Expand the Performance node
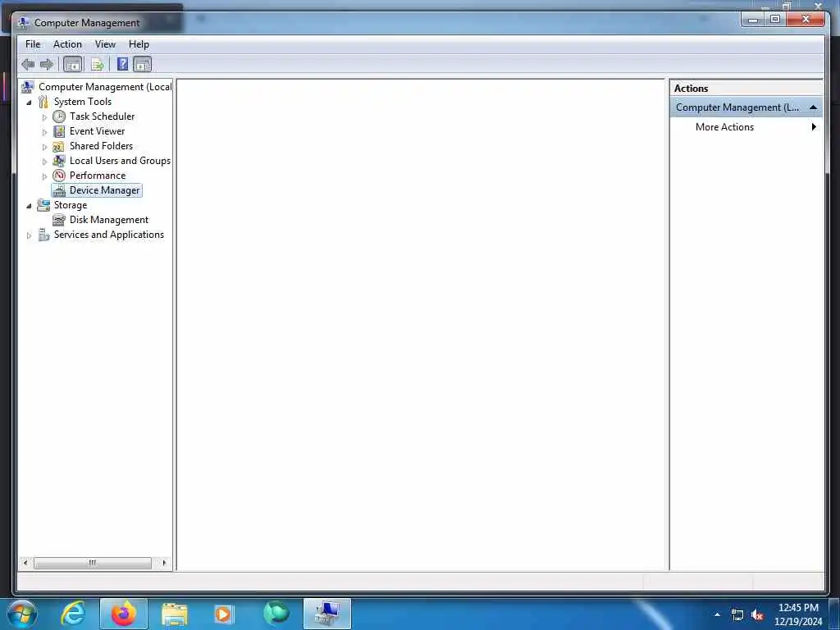This screenshot has height=630, width=840. pyautogui.click(x=44, y=176)
